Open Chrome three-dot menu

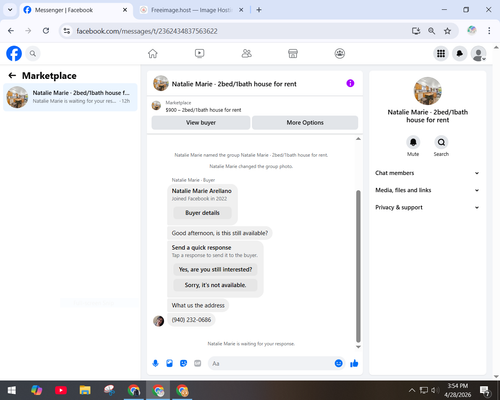click(489, 31)
